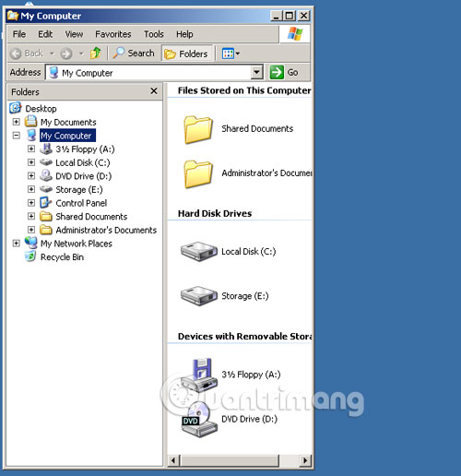
Task: Click the Back toolbar button
Action: tap(27, 54)
